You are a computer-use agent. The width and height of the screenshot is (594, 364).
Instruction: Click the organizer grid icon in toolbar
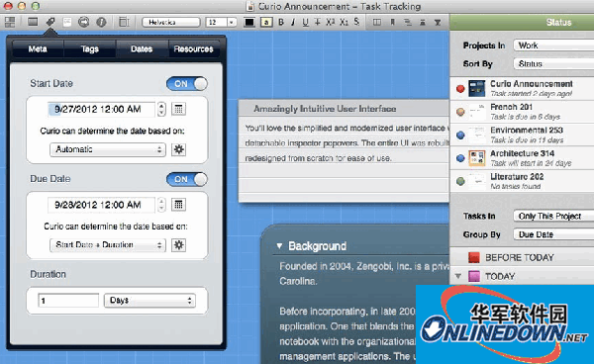pos(10,22)
